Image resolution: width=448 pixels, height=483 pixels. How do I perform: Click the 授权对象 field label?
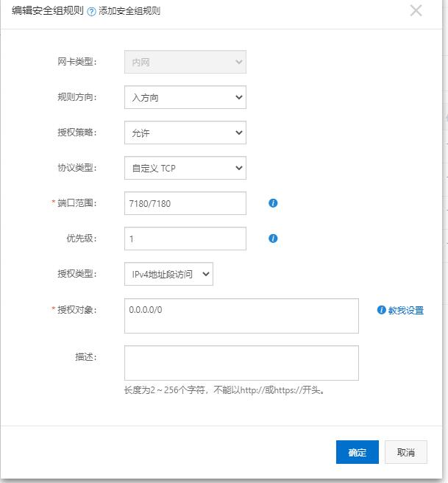(x=79, y=309)
